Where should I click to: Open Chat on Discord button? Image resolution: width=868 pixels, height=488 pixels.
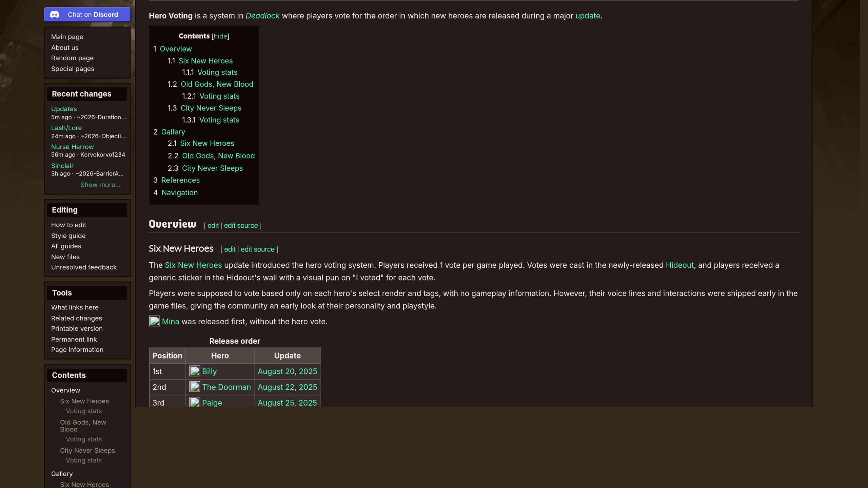pos(87,14)
